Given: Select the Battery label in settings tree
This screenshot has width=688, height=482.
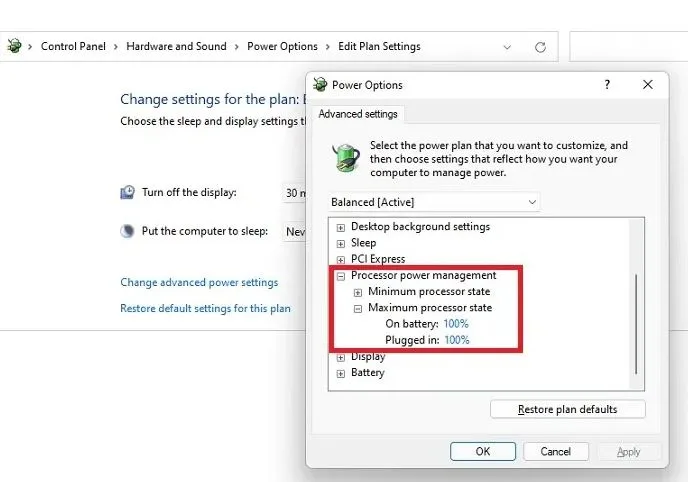Looking at the screenshot, I should [x=368, y=372].
